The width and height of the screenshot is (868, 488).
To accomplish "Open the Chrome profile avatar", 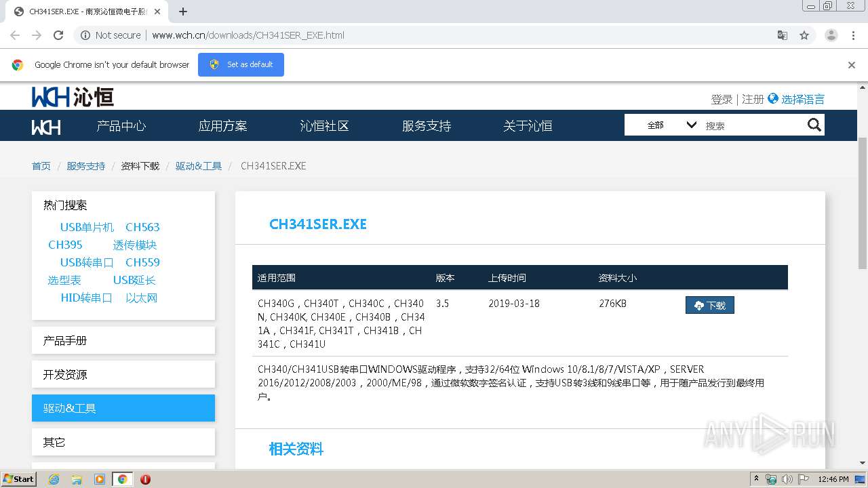I will pos(831,35).
